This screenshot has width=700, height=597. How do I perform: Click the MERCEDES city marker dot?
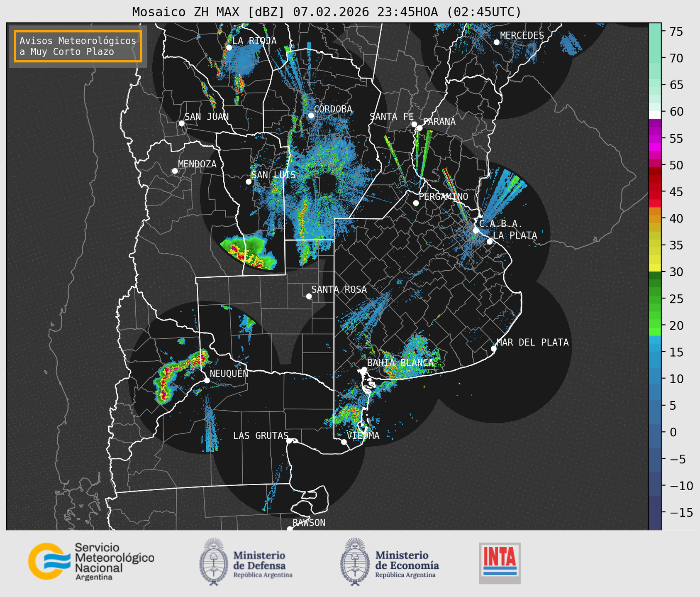496,42
